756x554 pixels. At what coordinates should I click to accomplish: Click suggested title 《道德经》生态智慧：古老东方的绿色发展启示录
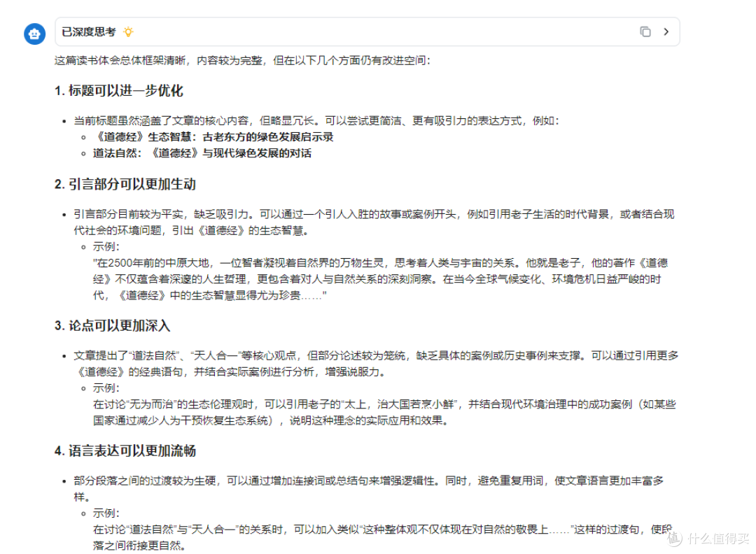point(213,137)
